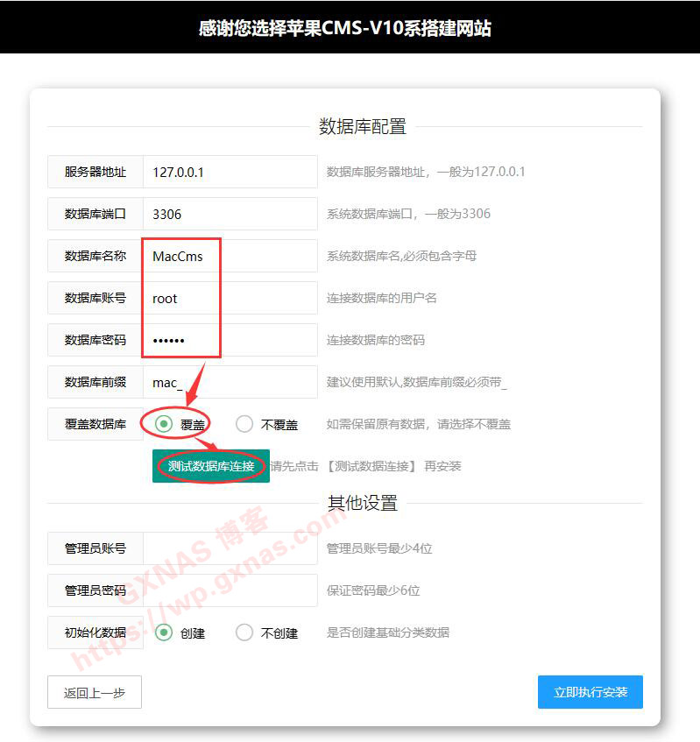The image size is (700, 742).
Task: Select the 数据库账号 field with root
Action: (230, 298)
